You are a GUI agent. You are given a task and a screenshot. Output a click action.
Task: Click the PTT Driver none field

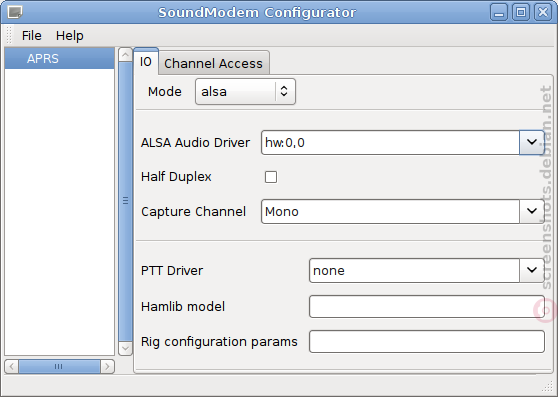coord(414,270)
